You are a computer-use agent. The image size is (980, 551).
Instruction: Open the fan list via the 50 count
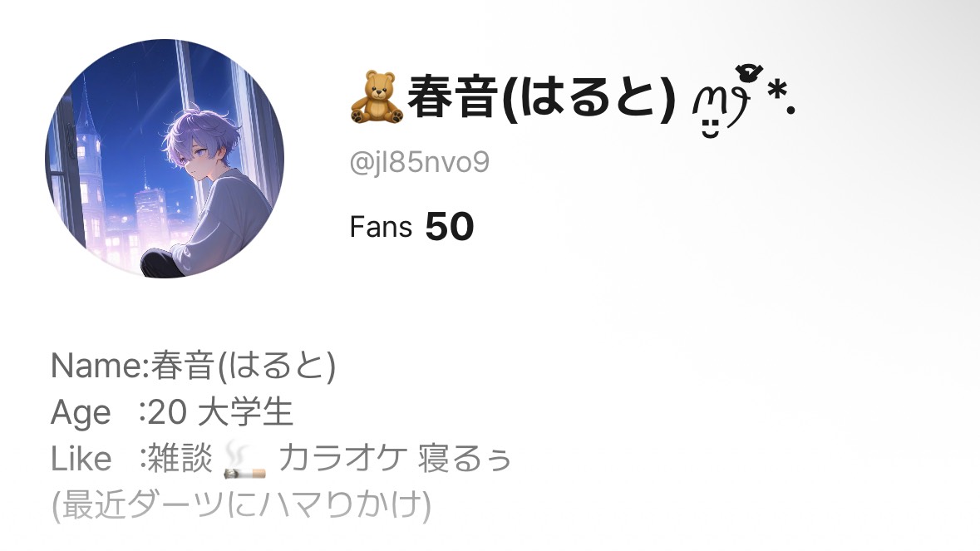pyautogui.click(x=450, y=226)
